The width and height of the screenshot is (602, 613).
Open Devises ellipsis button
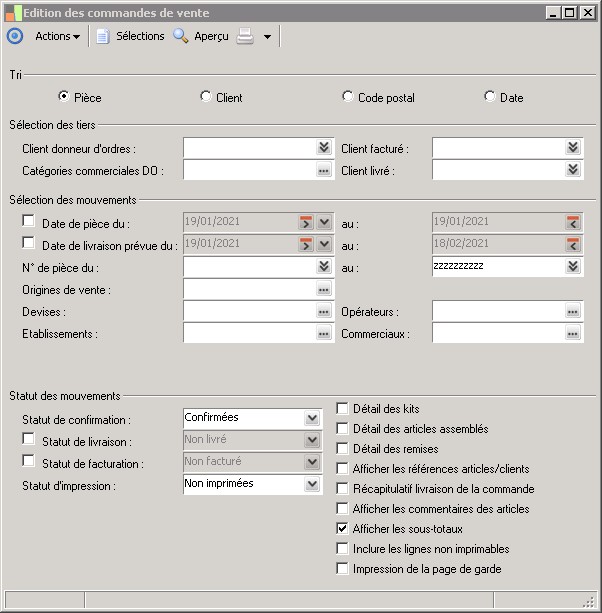(x=324, y=311)
